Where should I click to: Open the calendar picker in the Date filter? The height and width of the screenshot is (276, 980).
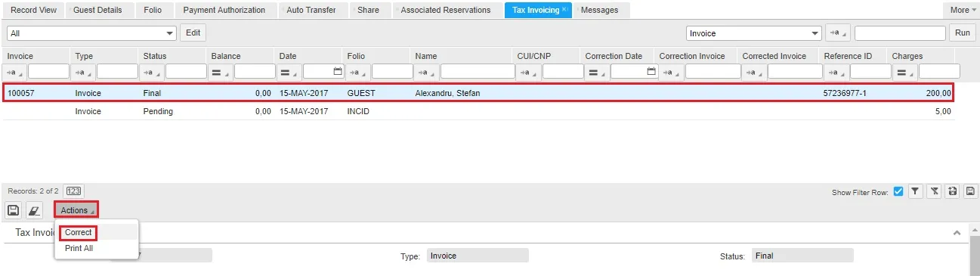click(x=338, y=71)
